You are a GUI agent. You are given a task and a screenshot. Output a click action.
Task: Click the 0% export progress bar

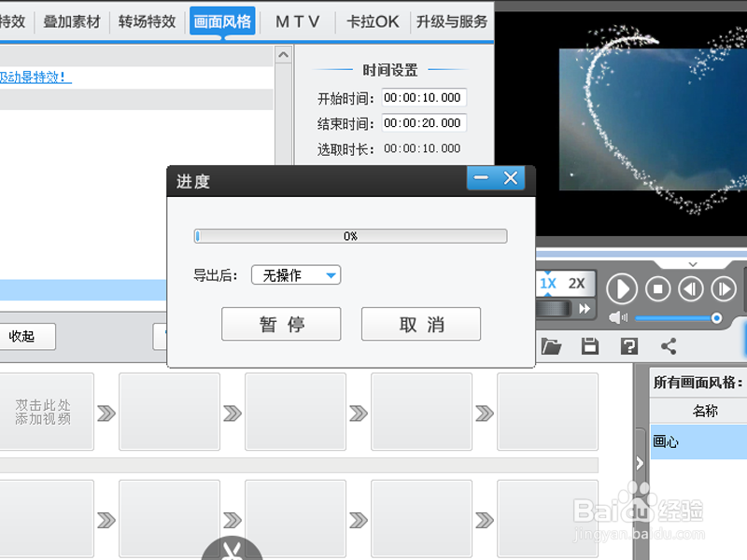(x=351, y=236)
